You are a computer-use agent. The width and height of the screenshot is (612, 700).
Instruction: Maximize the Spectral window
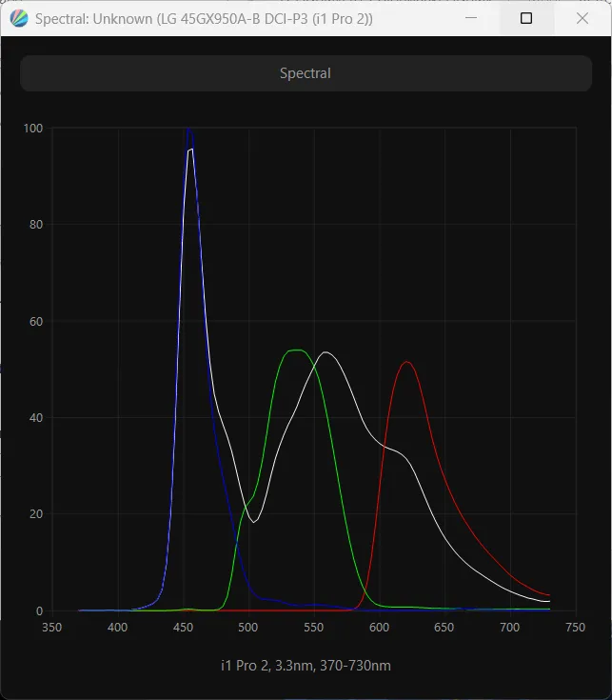[x=526, y=18]
